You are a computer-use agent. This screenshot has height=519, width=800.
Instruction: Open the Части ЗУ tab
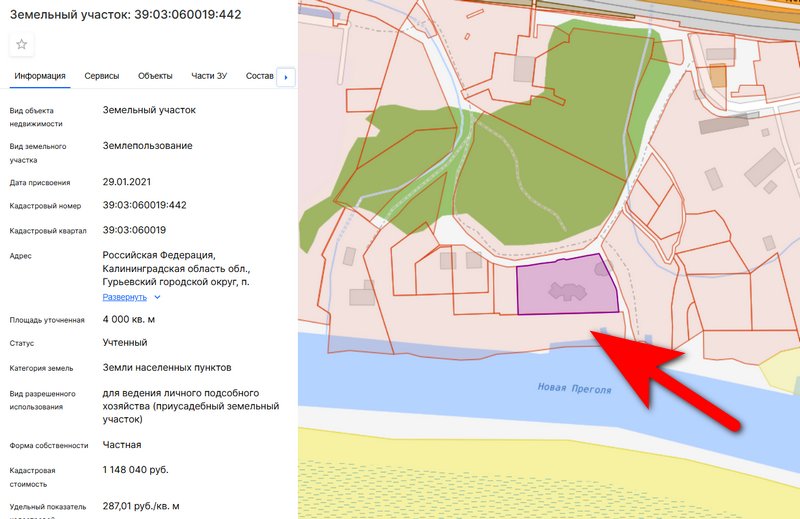tap(209, 76)
